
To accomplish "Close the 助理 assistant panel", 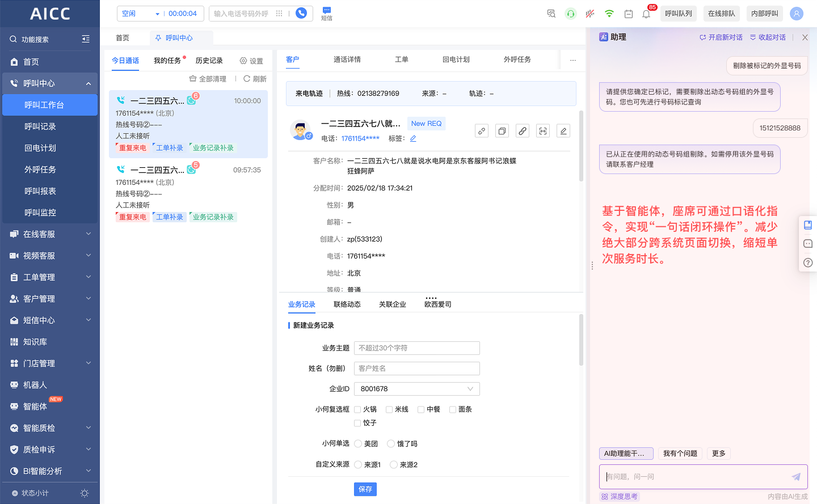I will click(805, 37).
